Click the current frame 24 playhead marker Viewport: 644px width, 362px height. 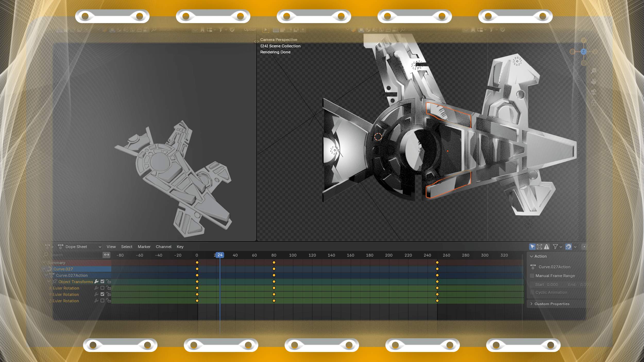click(220, 255)
